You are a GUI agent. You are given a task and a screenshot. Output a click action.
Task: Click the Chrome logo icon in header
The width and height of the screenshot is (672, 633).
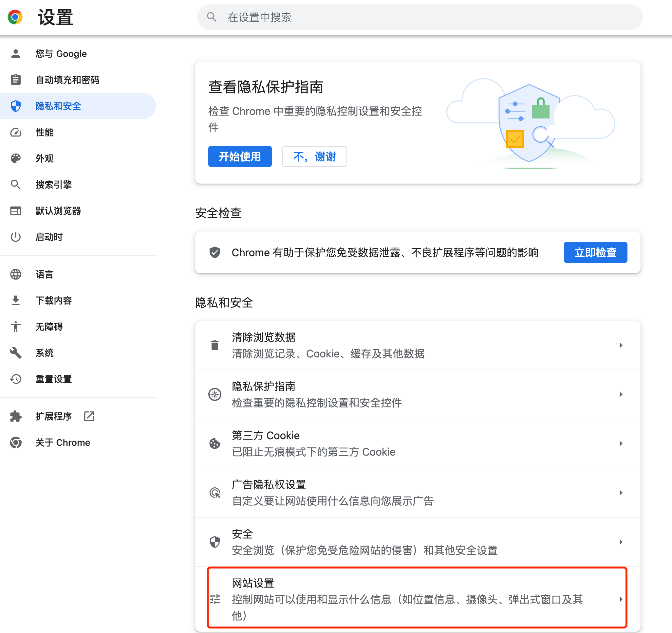15,17
